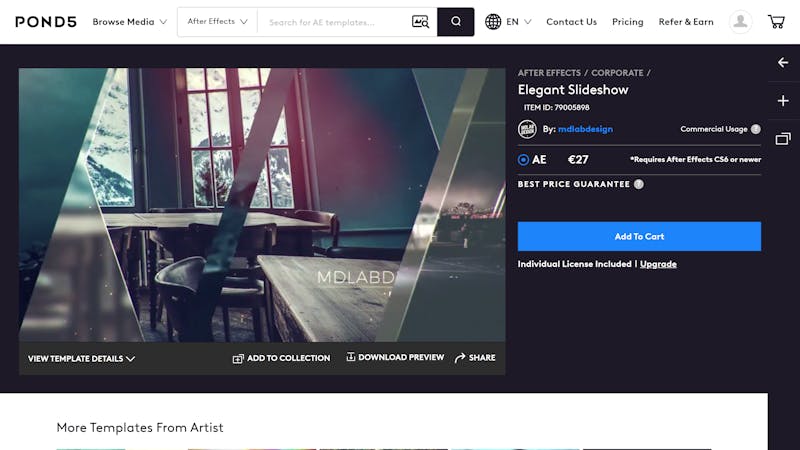This screenshot has width=800, height=450.
Task: Click the Upgrade license link
Action: [658, 264]
